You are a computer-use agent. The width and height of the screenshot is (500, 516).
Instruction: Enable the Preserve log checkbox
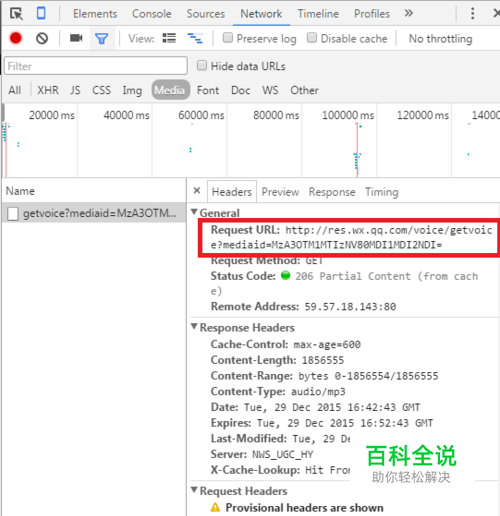coord(228,37)
